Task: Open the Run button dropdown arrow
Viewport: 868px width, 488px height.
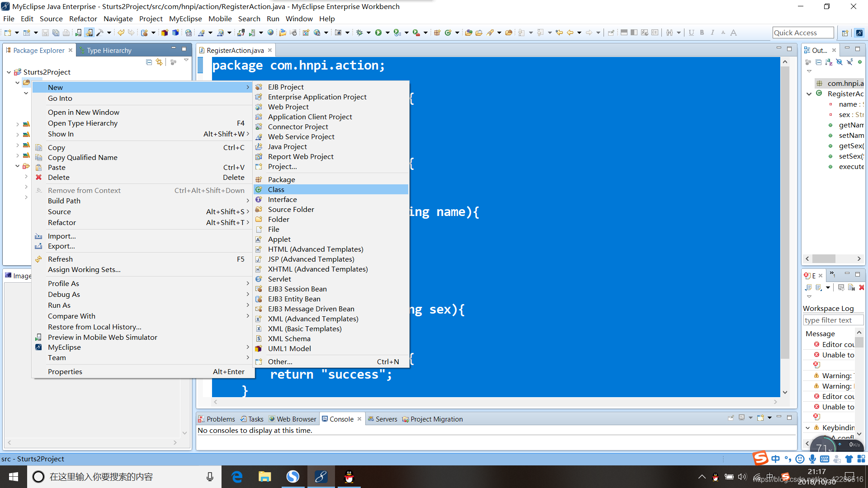Action: 387,33
